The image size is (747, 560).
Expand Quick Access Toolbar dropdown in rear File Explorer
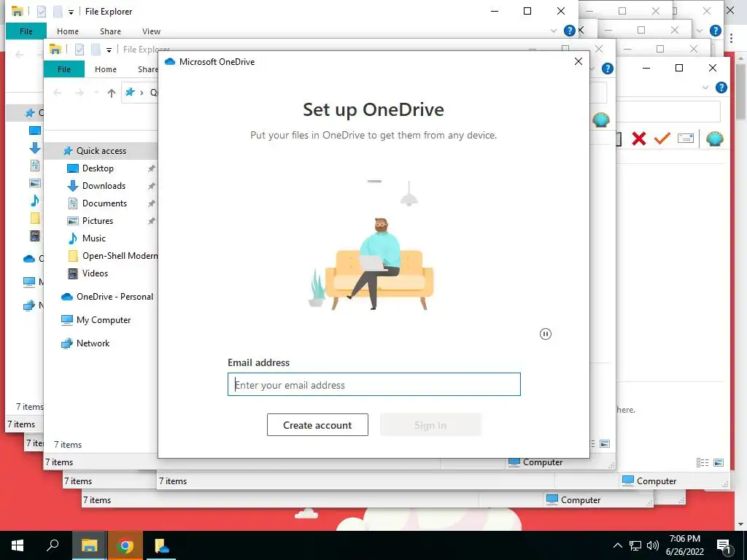coord(71,12)
